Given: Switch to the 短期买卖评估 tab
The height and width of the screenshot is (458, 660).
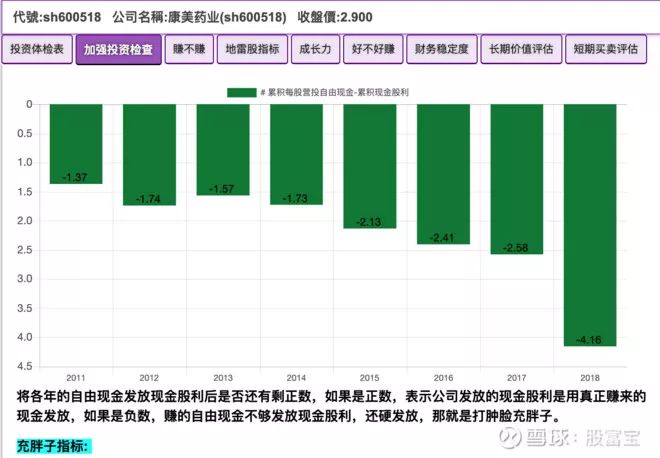Looking at the screenshot, I should [x=606, y=49].
